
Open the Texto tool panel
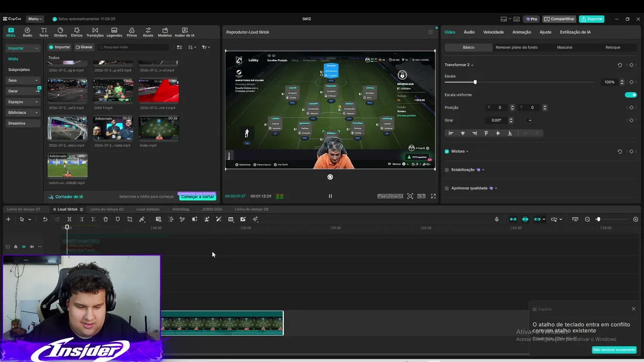(x=44, y=32)
